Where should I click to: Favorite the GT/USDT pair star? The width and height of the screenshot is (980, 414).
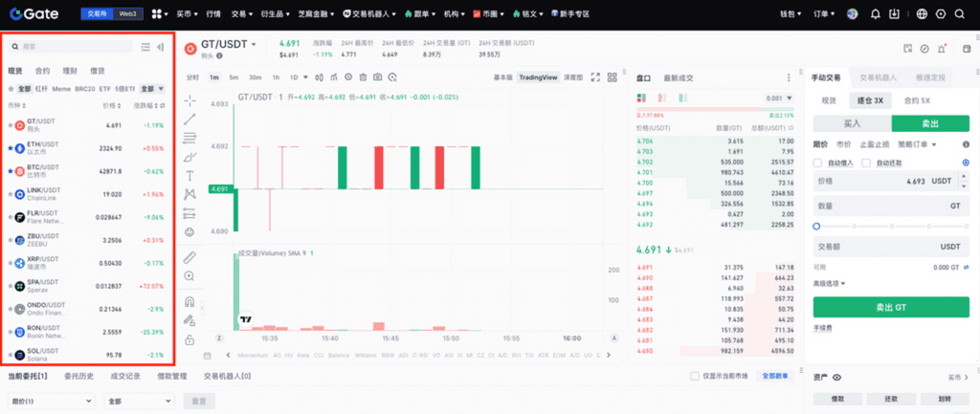11,125
